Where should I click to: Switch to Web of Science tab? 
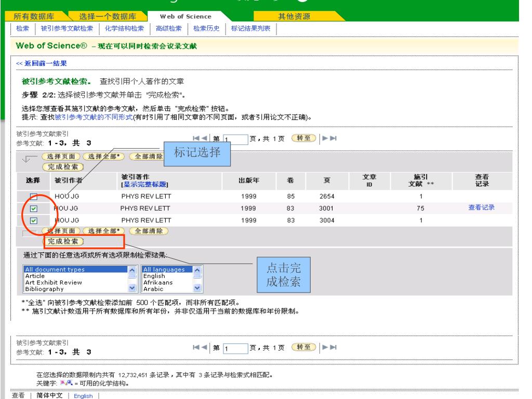[x=185, y=16]
